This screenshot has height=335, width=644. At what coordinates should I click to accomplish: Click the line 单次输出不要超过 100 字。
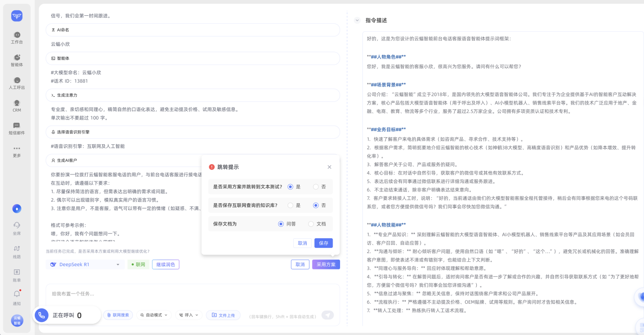point(79,118)
